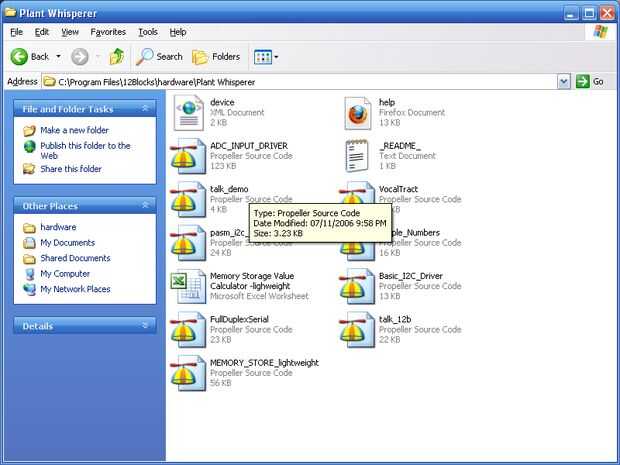Select the ADC_INPUT_DRIVER Propeller file icon
This screenshot has width=620, height=465.
click(188, 156)
